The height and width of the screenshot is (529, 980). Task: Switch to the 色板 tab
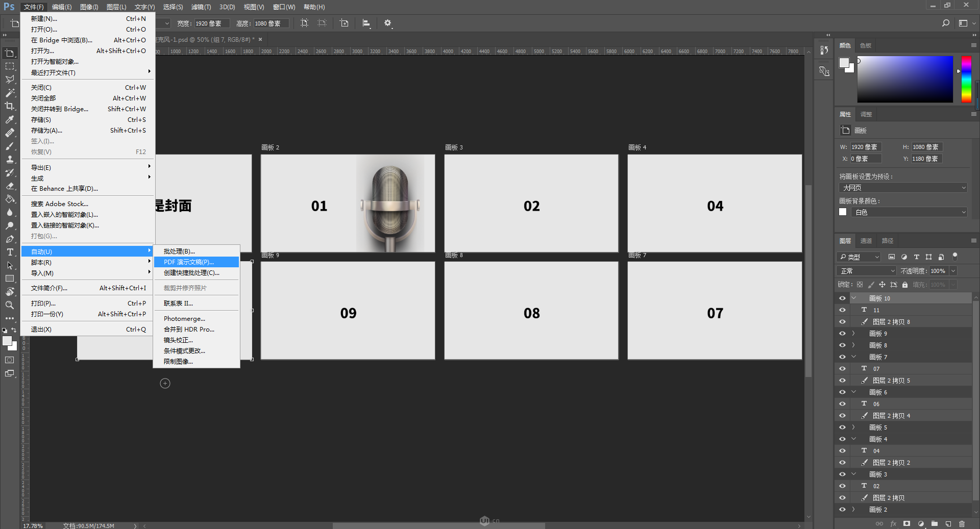(866, 45)
